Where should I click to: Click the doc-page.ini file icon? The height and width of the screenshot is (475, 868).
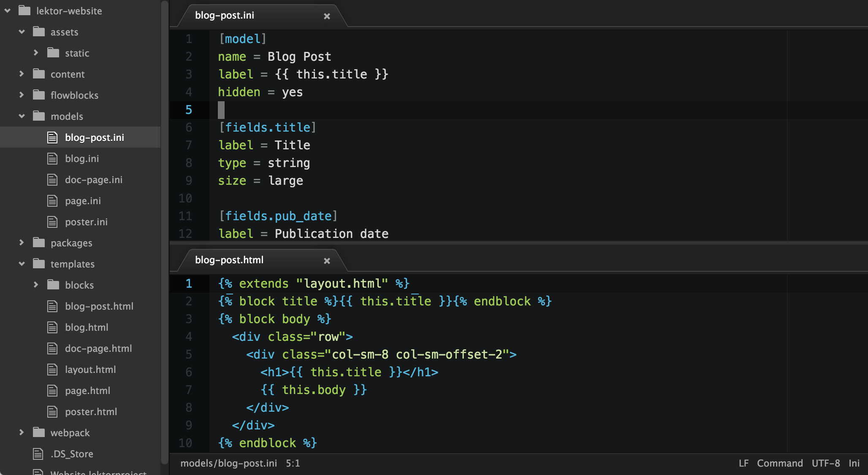click(52, 180)
